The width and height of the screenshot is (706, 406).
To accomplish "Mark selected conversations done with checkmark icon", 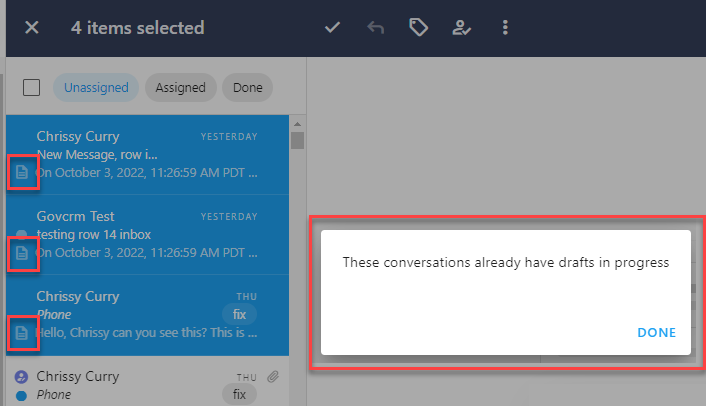I will pos(333,27).
